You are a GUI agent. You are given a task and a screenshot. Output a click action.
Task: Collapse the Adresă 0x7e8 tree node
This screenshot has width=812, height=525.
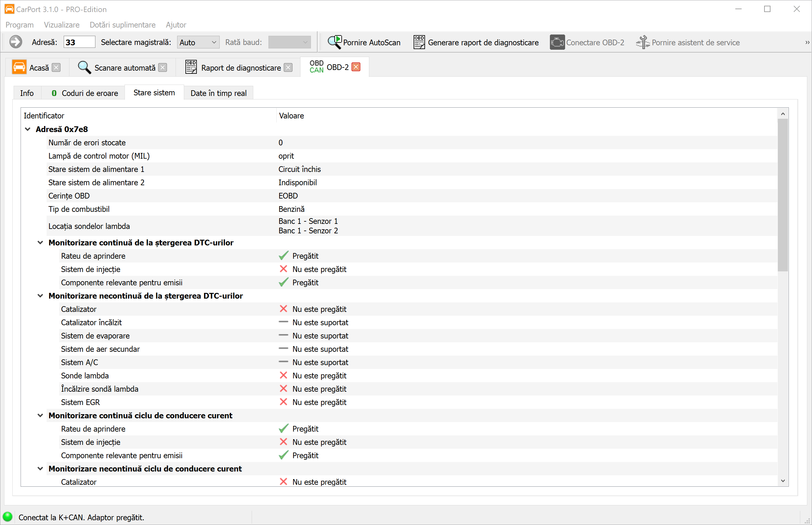pyautogui.click(x=28, y=129)
